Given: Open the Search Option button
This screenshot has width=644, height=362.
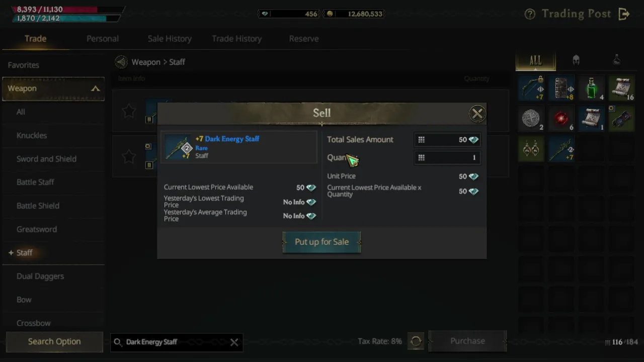Looking at the screenshot, I should point(54,341).
